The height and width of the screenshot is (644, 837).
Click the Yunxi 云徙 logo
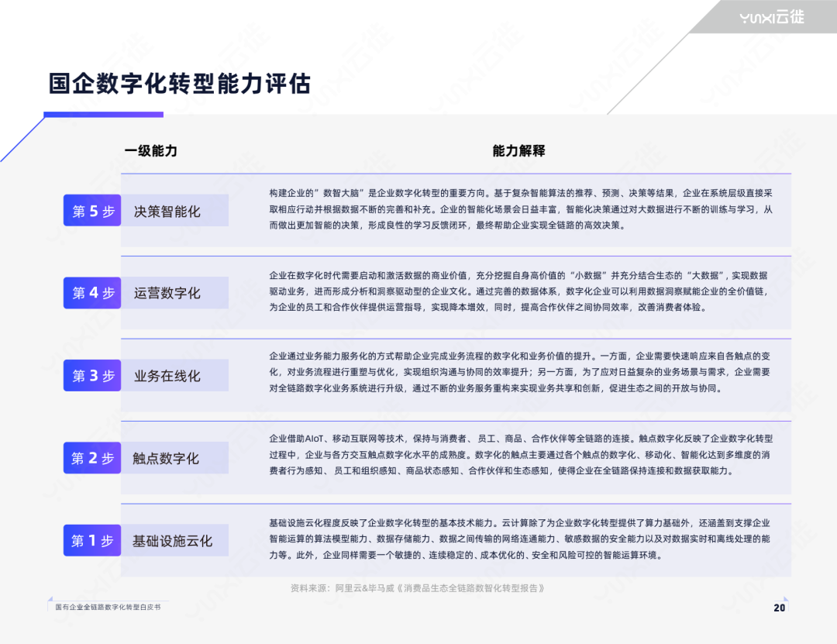(x=772, y=17)
